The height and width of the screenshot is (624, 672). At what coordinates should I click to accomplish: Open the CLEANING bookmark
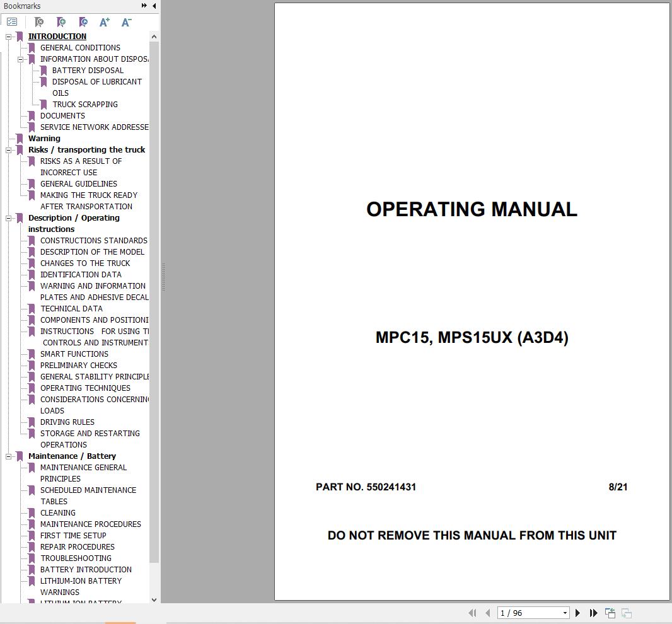[x=58, y=513]
